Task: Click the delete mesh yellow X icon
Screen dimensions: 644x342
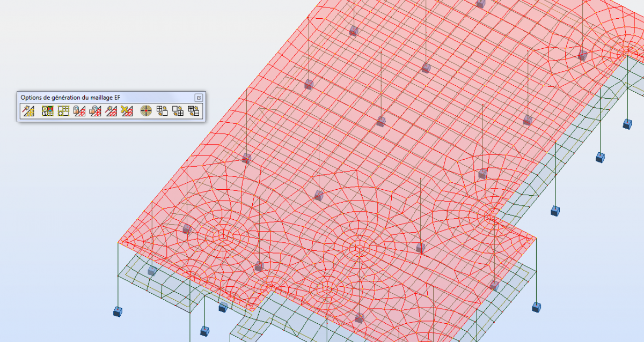Action: 127,111
